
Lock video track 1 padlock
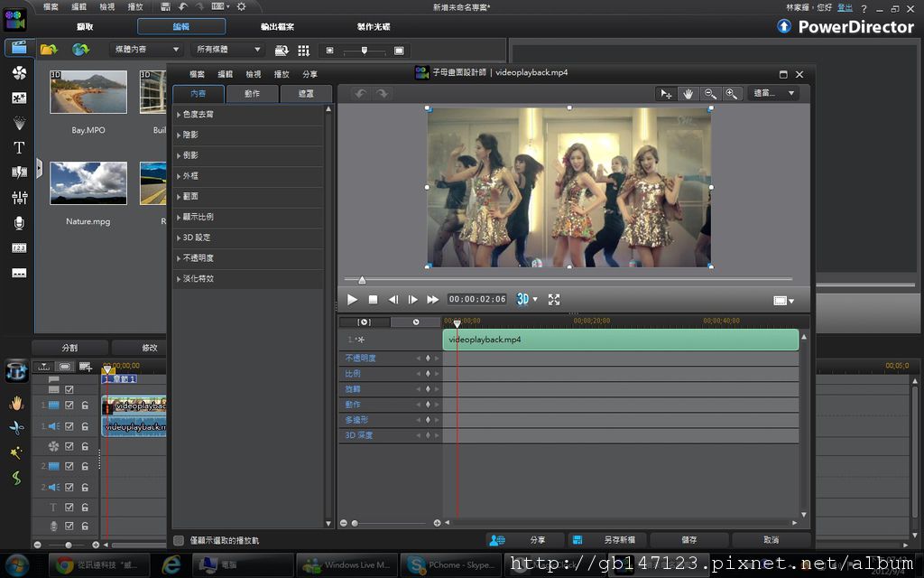tap(86, 406)
